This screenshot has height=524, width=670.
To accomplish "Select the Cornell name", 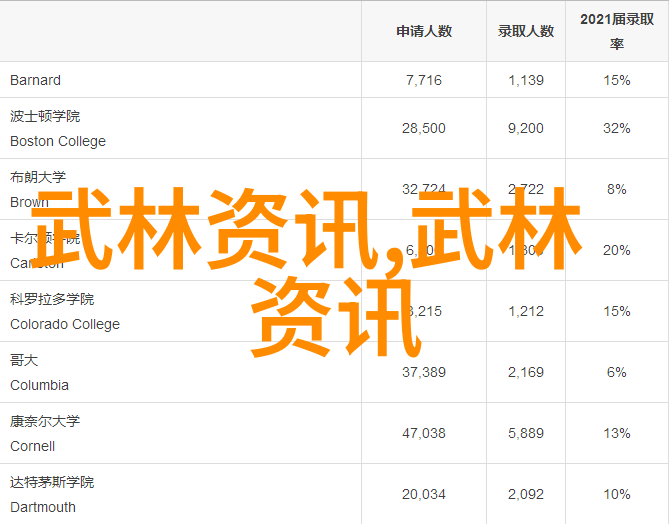I will [32, 446].
